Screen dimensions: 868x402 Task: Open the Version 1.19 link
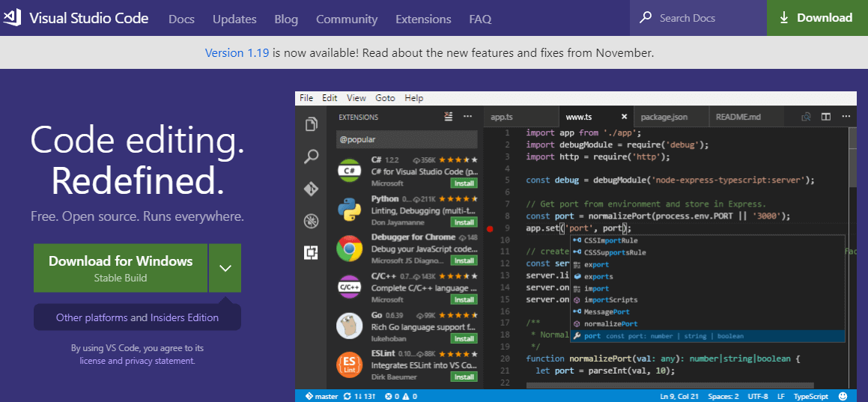(x=235, y=53)
